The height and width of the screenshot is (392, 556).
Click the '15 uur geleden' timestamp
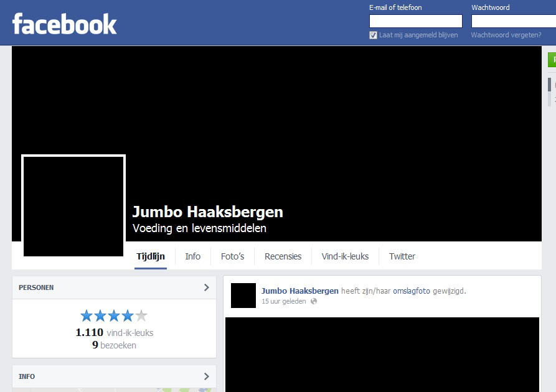click(x=283, y=301)
